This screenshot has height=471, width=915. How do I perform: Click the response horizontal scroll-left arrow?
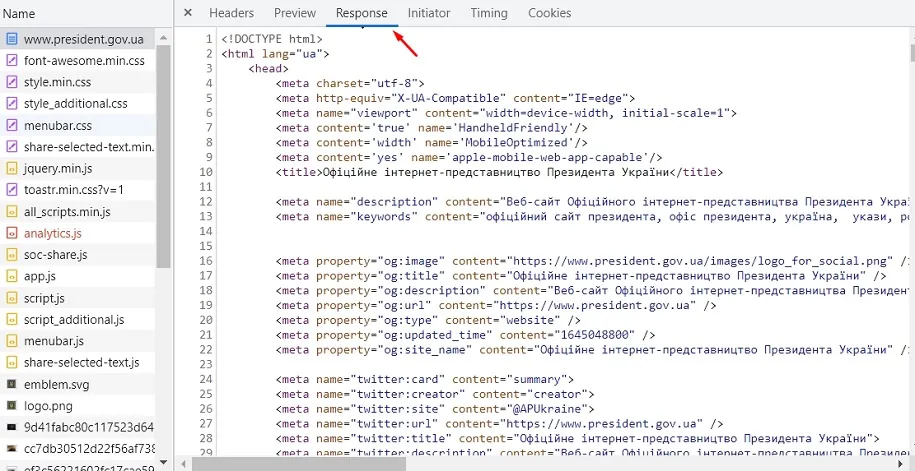click(184, 464)
